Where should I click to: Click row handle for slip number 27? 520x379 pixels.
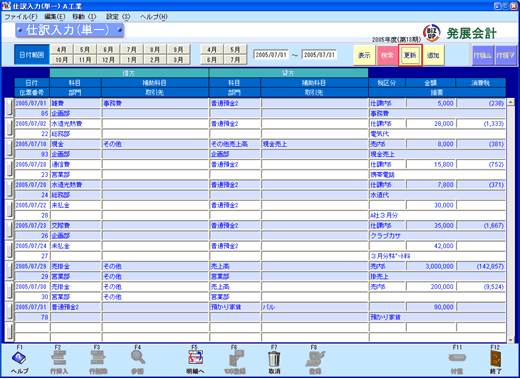(x=9, y=250)
